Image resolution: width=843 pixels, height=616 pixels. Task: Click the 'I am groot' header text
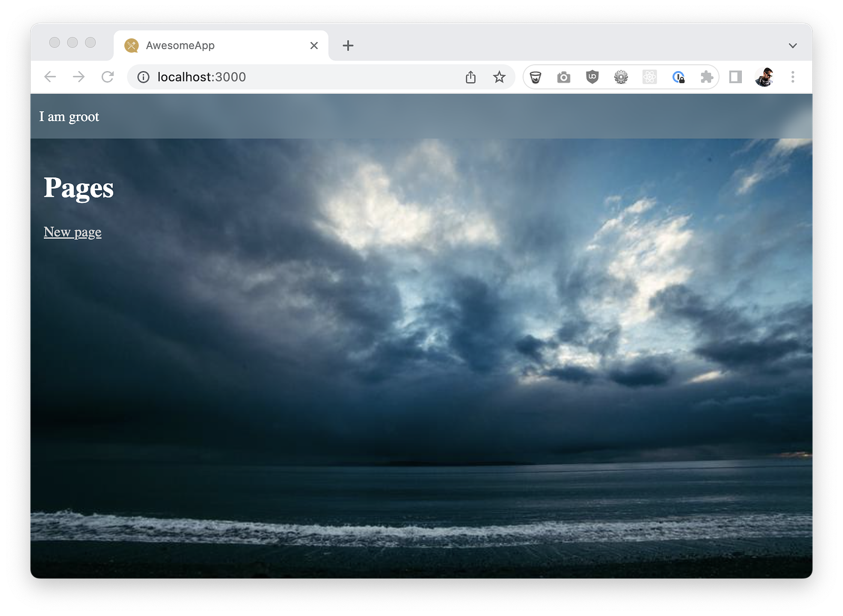coord(69,116)
